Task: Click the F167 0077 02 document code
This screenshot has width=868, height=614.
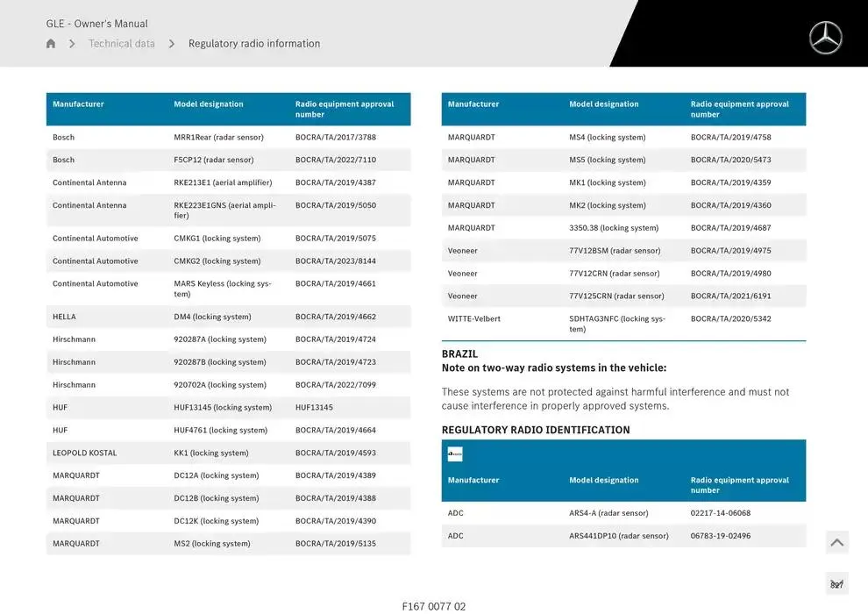Action: 434,606
